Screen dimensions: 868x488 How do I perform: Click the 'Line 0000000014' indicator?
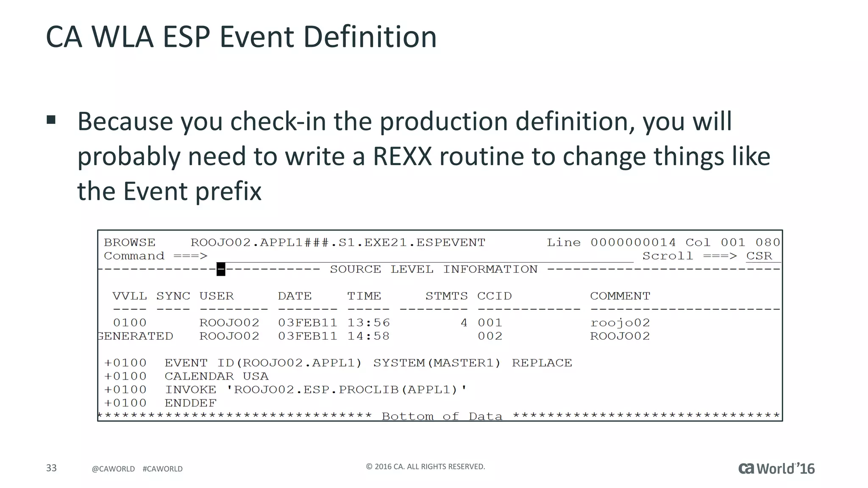(611, 243)
